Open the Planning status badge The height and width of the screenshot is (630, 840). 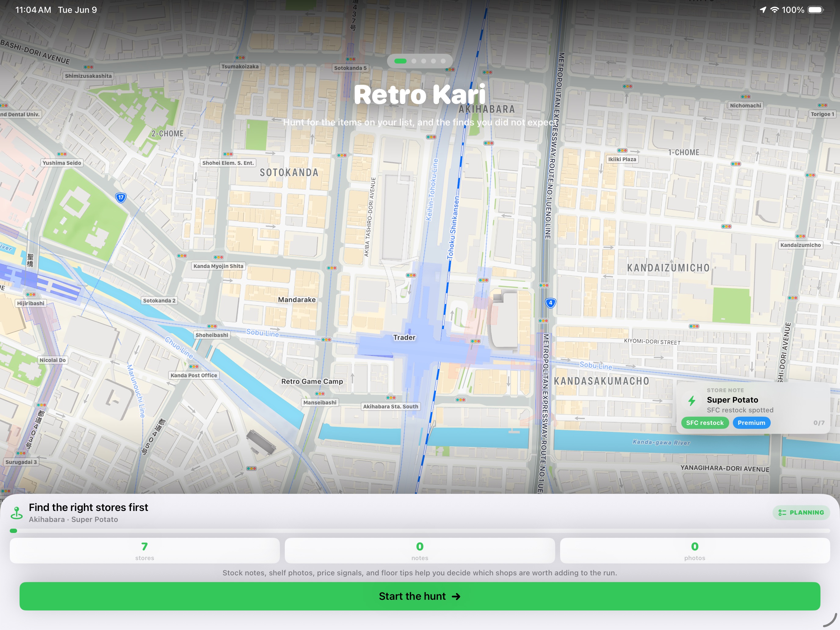click(x=801, y=513)
